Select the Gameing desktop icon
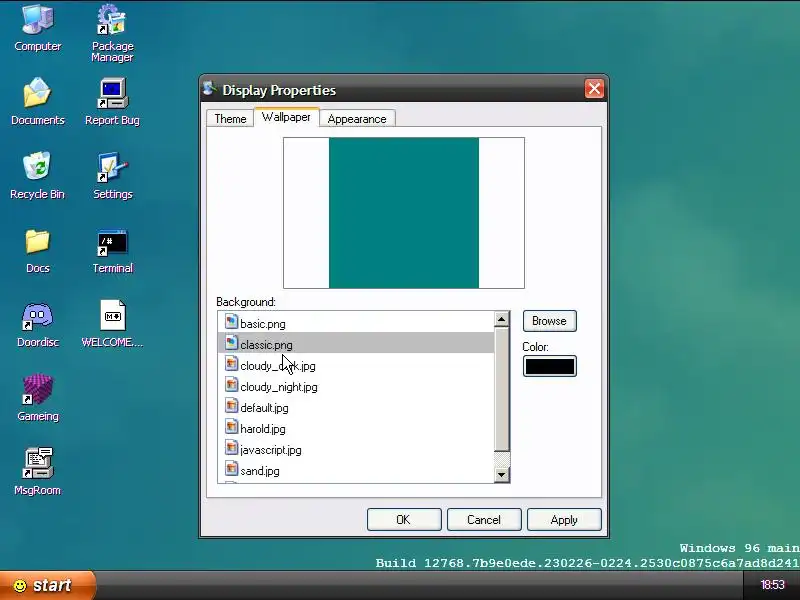 pos(38,398)
